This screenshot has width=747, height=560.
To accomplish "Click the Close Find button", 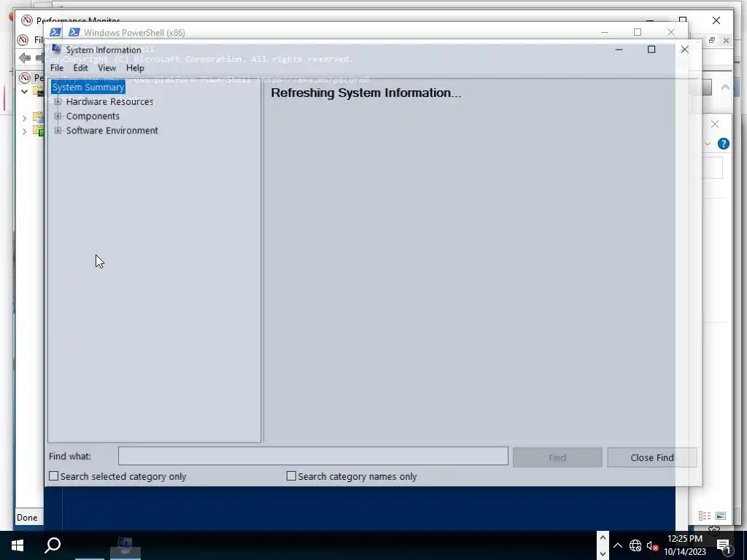I will coord(651,458).
